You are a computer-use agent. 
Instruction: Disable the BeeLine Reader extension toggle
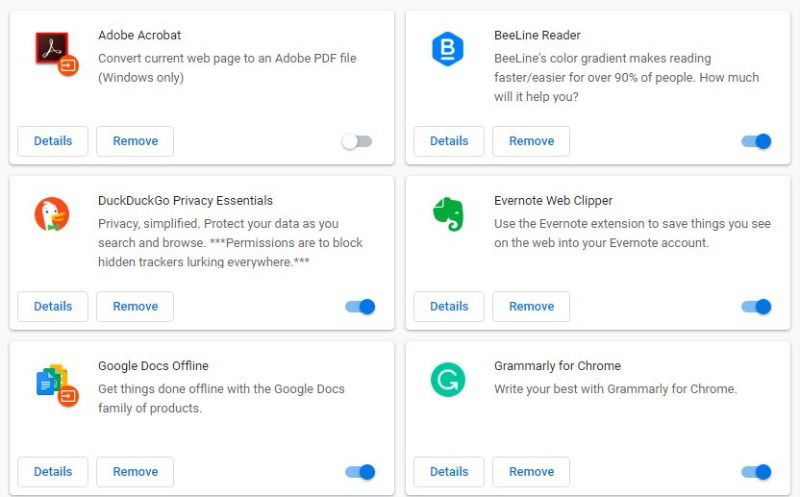[x=756, y=142]
